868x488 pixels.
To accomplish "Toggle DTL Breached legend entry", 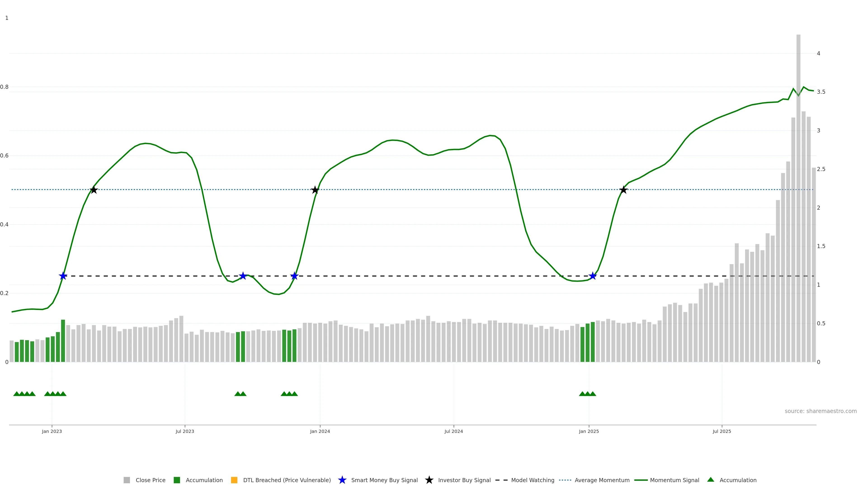I will pyautogui.click(x=287, y=480).
